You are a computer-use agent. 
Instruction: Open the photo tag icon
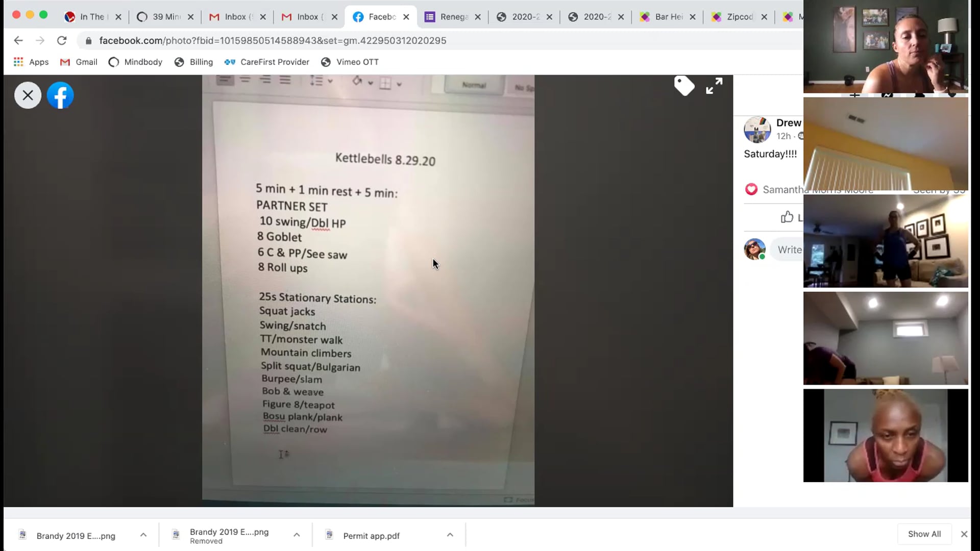coord(684,86)
